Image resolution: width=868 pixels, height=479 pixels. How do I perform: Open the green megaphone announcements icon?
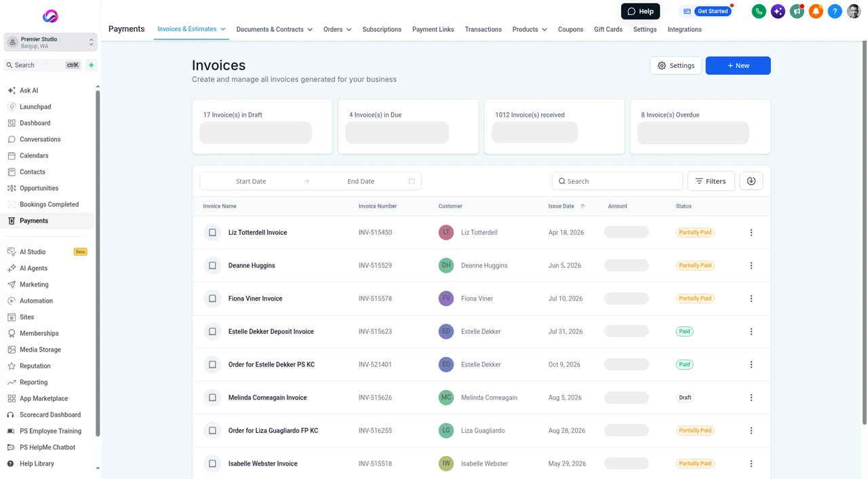pos(797,12)
